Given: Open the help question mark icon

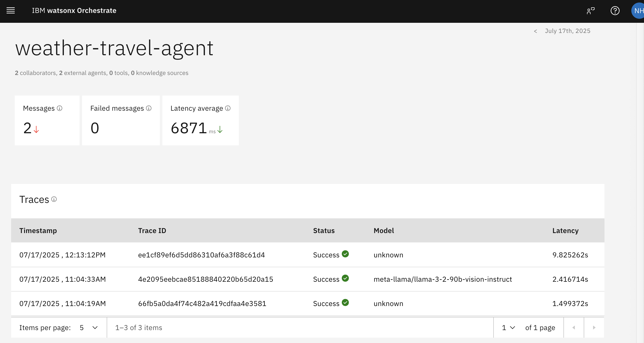Looking at the screenshot, I should point(615,11).
